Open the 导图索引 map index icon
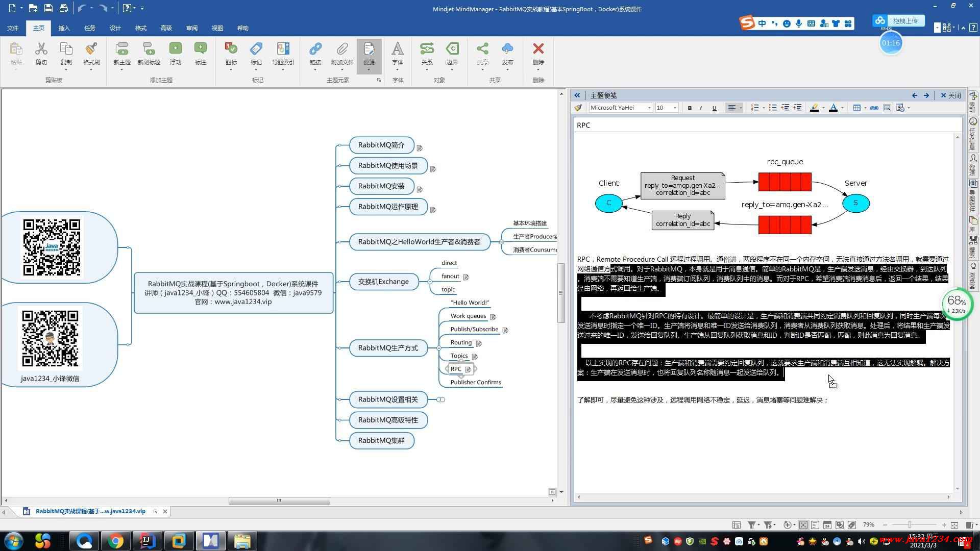Screen dimensions: 980x551 click(283, 49)
